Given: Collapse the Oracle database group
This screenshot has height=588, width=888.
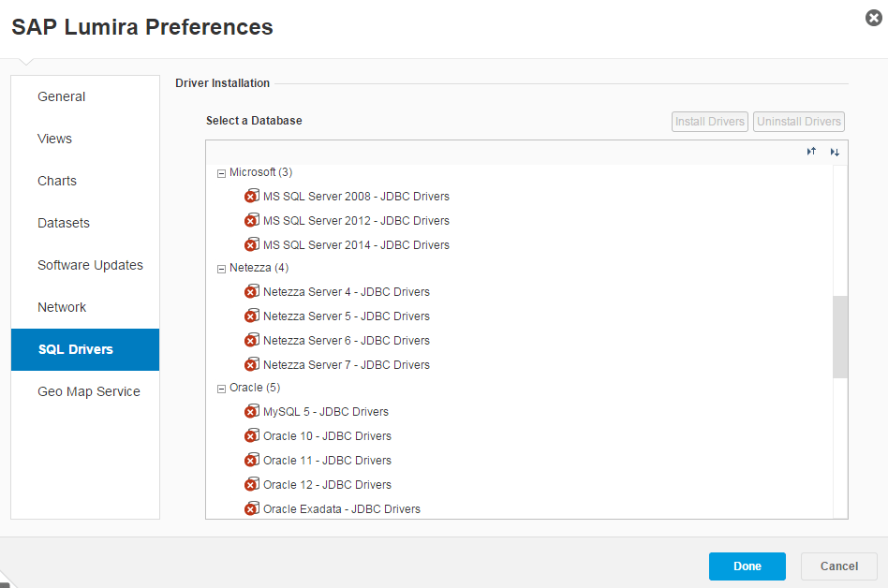Looking at the screenshot, I should coord(221,387).
